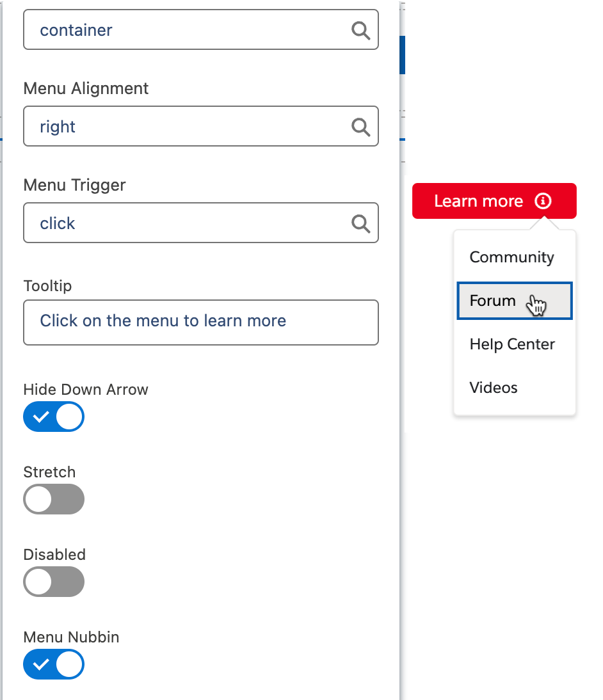The width and height of the screenshot is (603, 700).
Task: Select Forum menu item
Action: click(x=493, y=301)
